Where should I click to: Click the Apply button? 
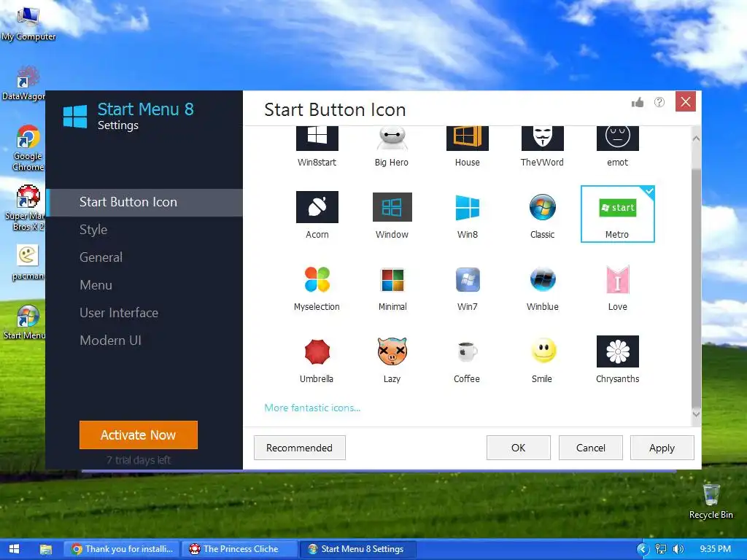(x=662, y=448)
